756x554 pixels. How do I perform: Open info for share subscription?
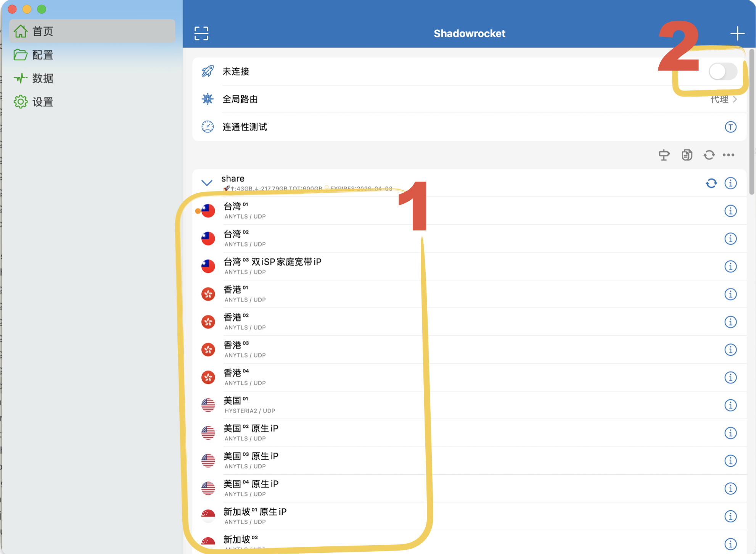click(x=730, y=183)
